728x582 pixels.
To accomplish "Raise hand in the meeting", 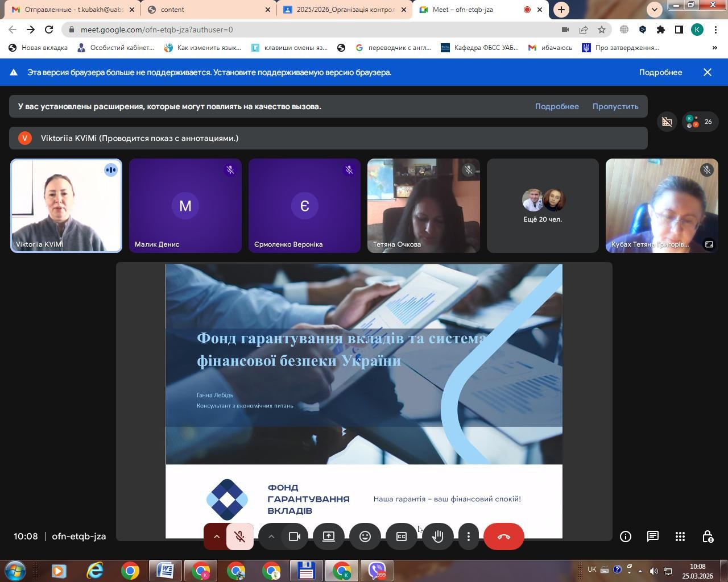I will click(437, 537).
